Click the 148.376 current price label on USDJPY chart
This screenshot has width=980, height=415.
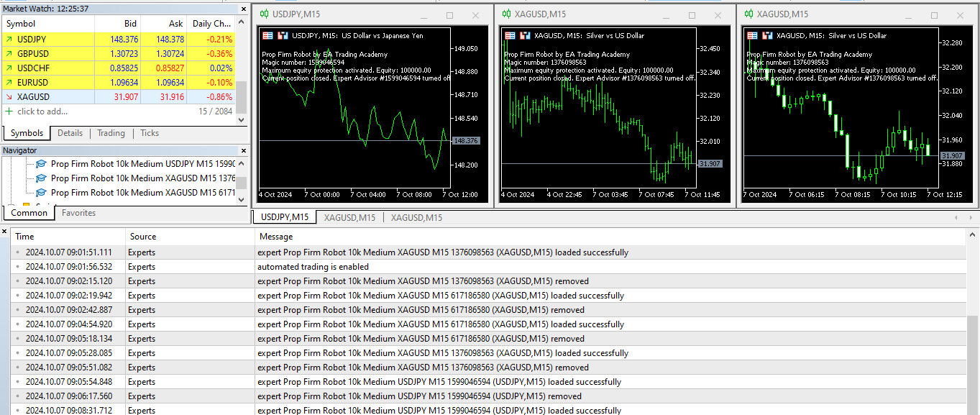coord(467,141)
